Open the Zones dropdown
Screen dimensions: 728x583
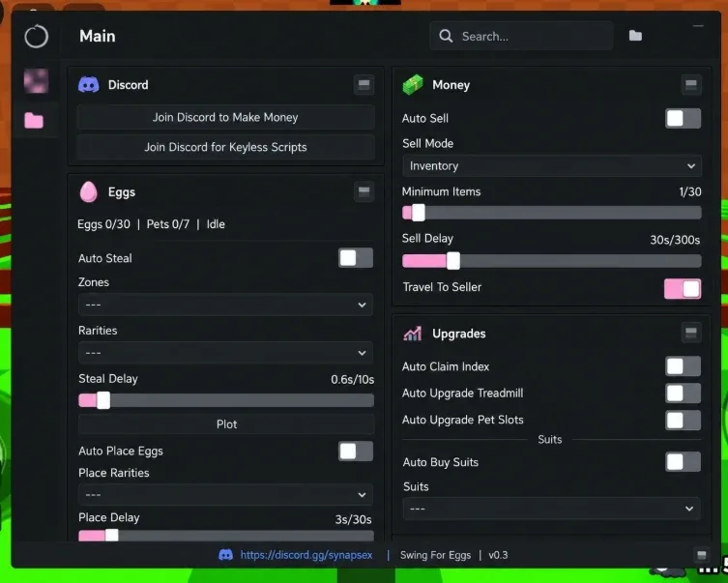(225, 305)
